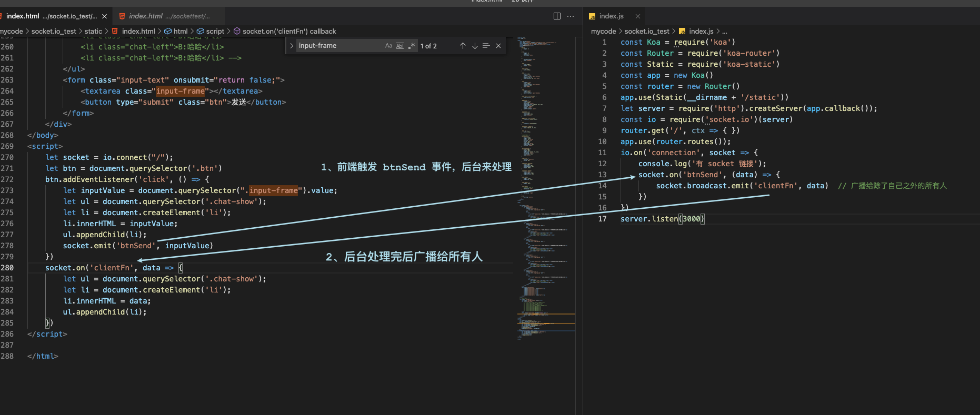The width and height of the screenshot is (980, 415).
Task: Click the </html> closing tag line
Action: click(x=43, y=356)
